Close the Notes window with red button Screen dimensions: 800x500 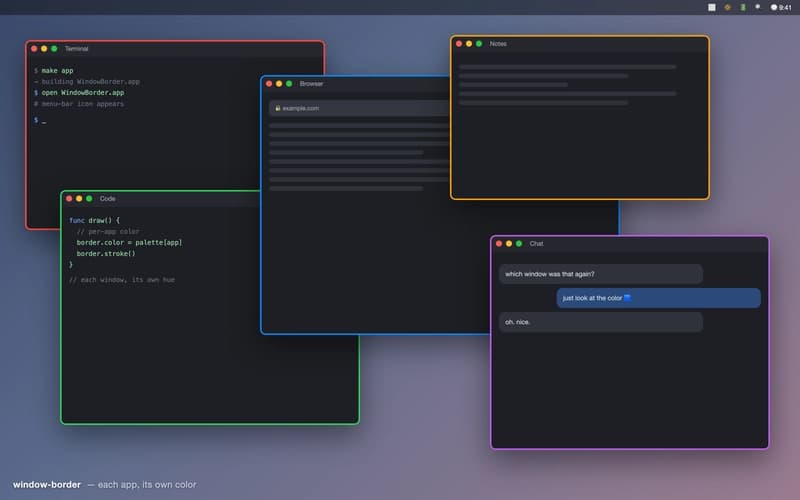[459, 44]
